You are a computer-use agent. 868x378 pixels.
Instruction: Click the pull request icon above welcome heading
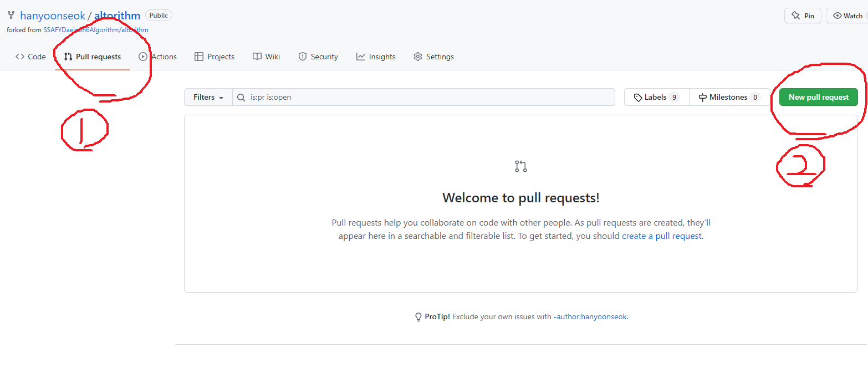pyautogui.click(x=521, y=166)
